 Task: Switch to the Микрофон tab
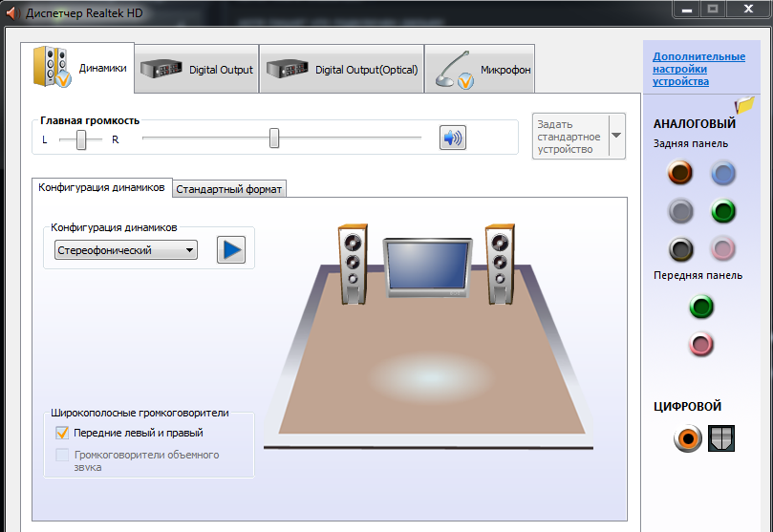tap(480, 70)
